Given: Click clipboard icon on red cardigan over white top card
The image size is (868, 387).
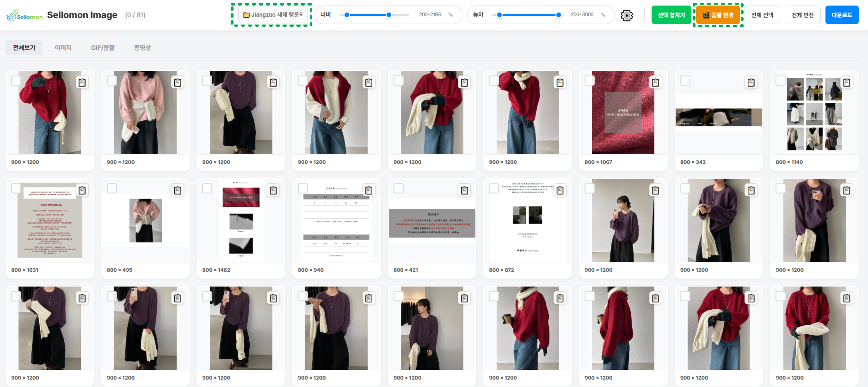Looking at the screenshot, I should click(369, 82).
